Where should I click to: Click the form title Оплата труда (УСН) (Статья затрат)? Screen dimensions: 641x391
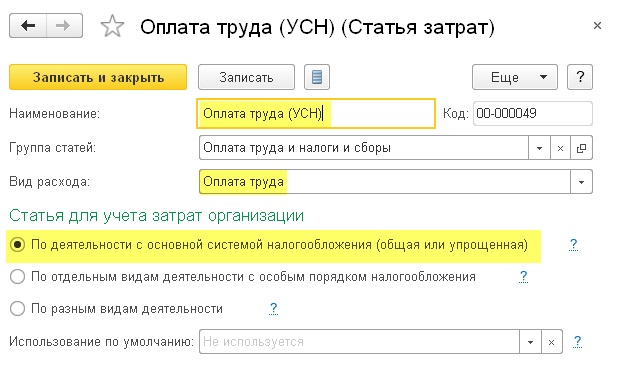tap(317, 27)
